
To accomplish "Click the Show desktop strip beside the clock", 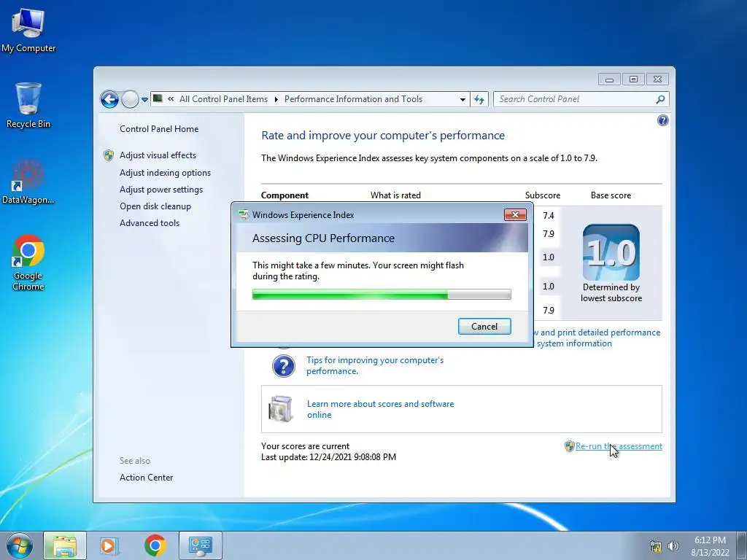I will [x=743, y=545].
